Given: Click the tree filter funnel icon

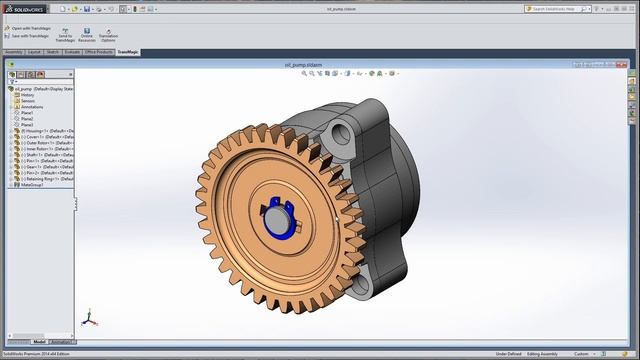Looking at the screenshot, I should (12, 82).
